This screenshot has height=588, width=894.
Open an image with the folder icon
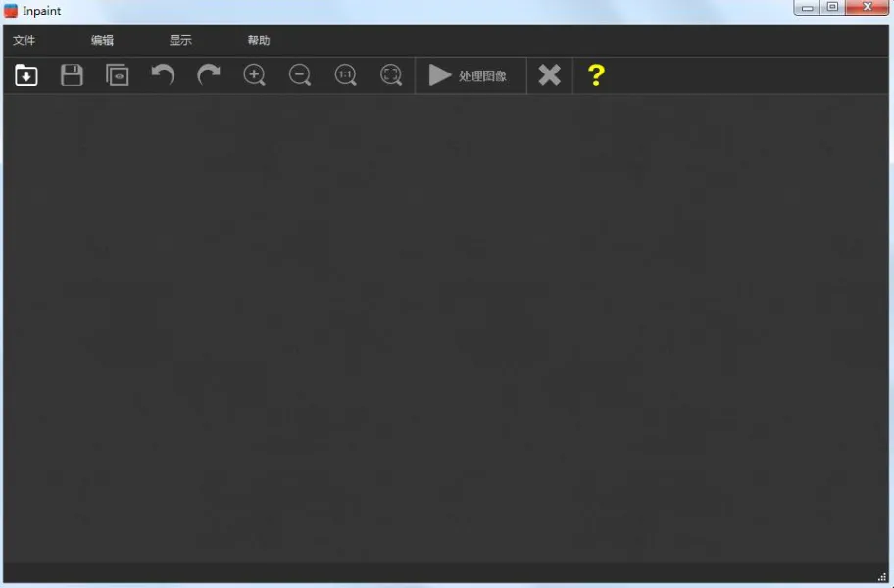coord(26,75)
